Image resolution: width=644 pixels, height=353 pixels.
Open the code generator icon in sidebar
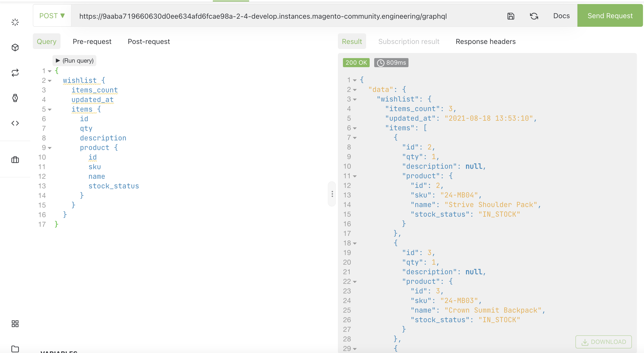pyautogui.click(x=15, y=123)
